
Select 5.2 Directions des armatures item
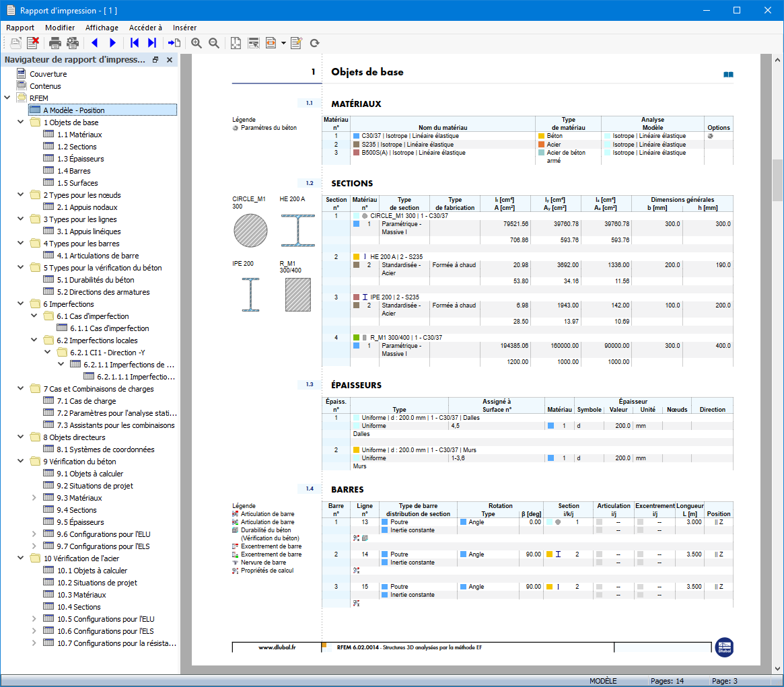click(x=103, y=292)
